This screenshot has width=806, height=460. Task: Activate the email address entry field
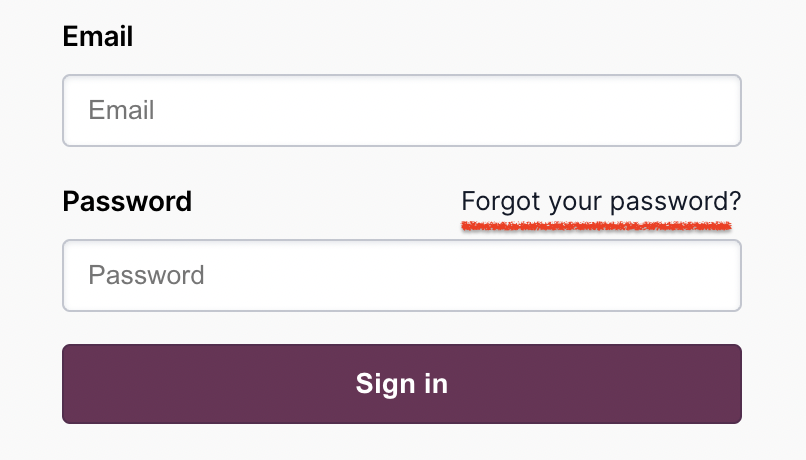[401, 110]
